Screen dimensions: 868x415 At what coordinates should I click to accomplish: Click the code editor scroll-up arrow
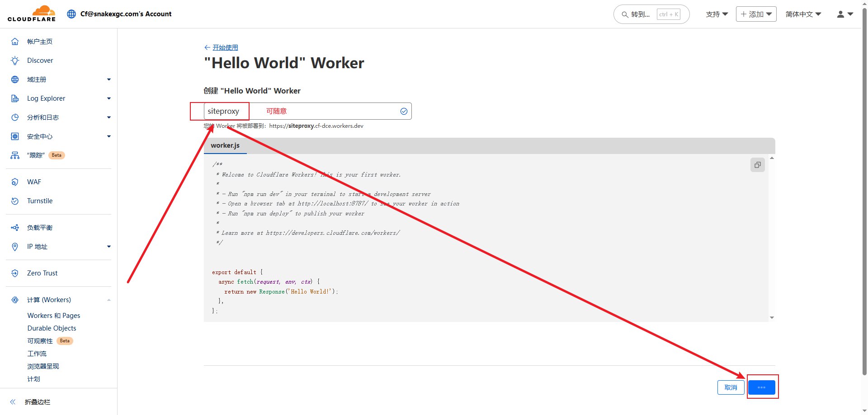pyautogui.click(x=772, y=158)
